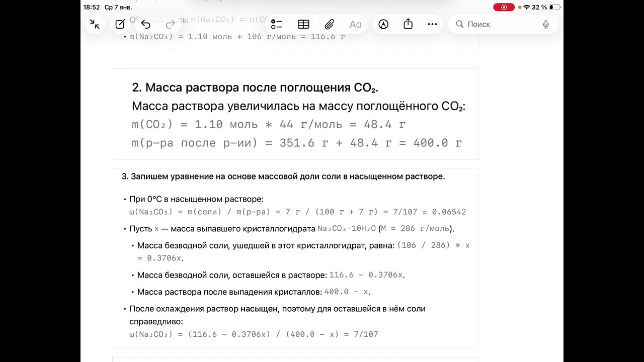Tap heading 3. Запишем уравнение

pos(283,176)
